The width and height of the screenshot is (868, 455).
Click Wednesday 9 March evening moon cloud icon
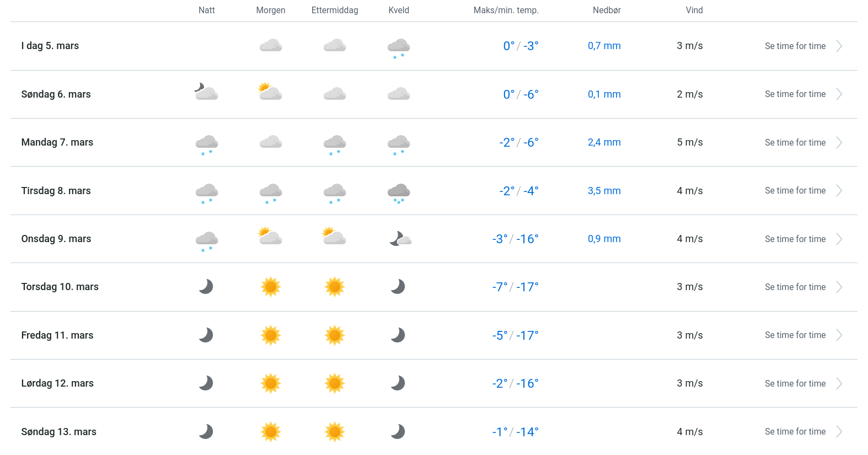click(x=400, y=239)
